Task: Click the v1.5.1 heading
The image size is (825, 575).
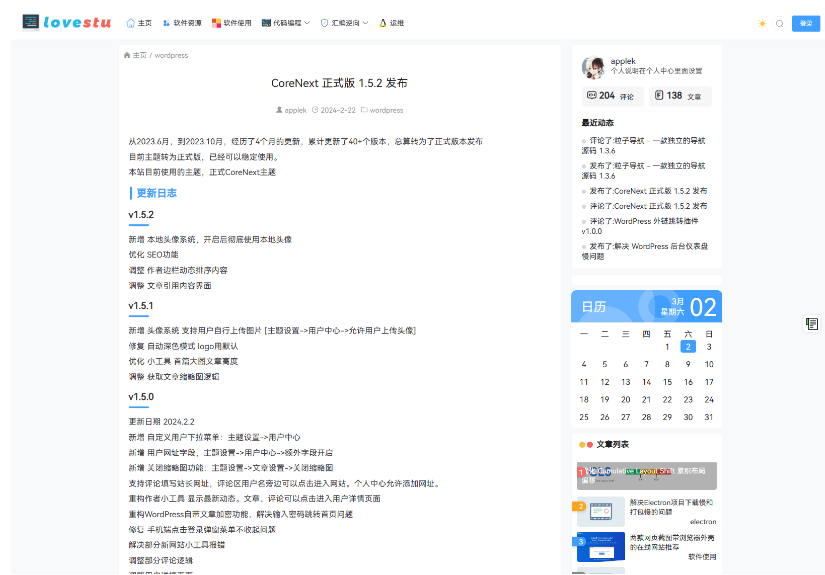Action: [x=141, y=306]
